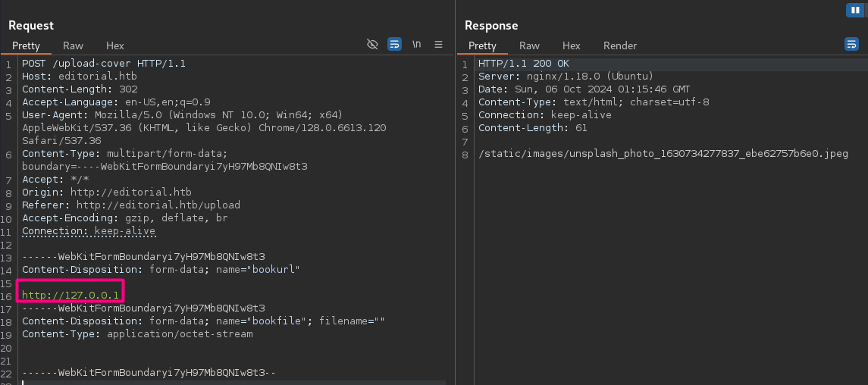Click the Server: nginx/1.18.0 (Ubuntu) header

(566, 77)
